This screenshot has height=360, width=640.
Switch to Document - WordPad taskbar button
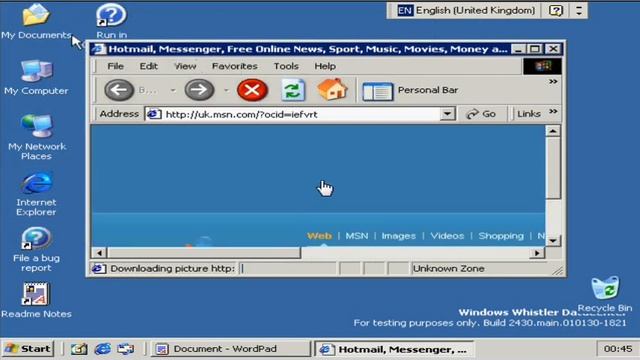click(x=231, y=349)
